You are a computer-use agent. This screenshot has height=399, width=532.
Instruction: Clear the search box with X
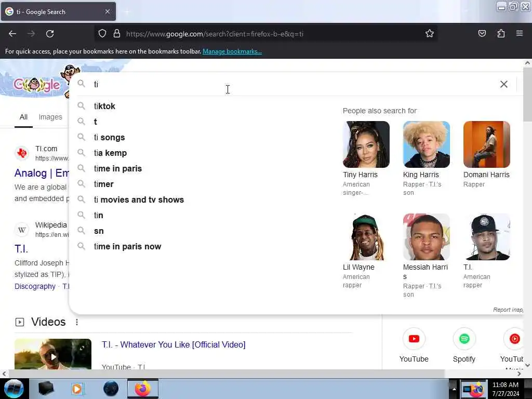(x=504, y=84)
